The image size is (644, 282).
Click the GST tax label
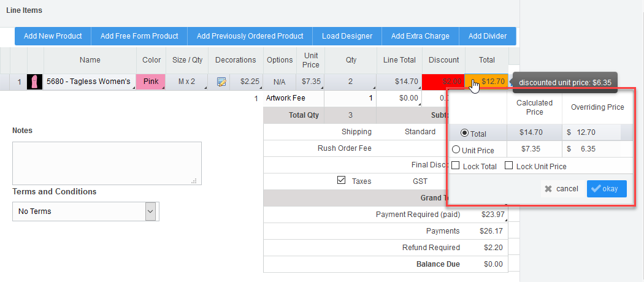[x=420, y=181]
